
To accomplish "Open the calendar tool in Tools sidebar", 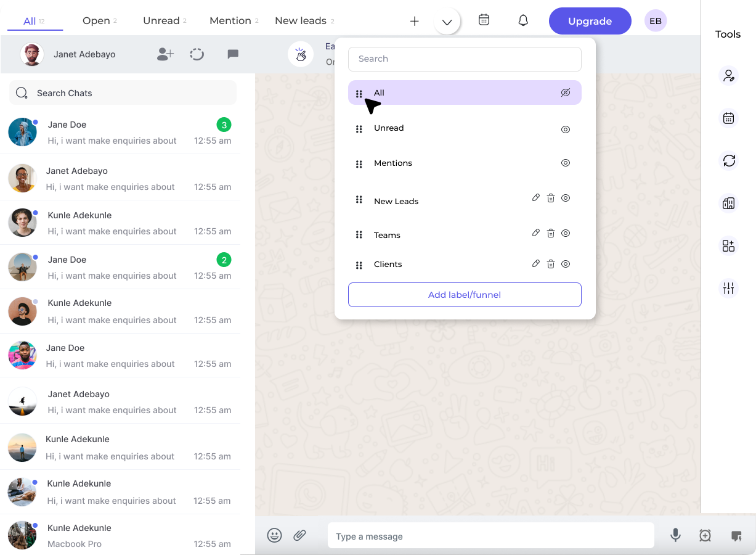I will [x=729, y=118].
